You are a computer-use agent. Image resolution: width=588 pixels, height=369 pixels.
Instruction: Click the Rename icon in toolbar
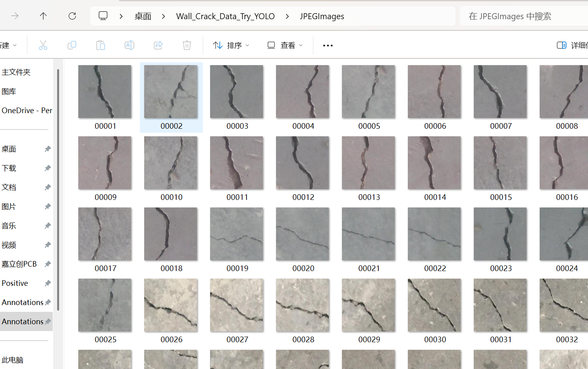[x=129, y=45]
